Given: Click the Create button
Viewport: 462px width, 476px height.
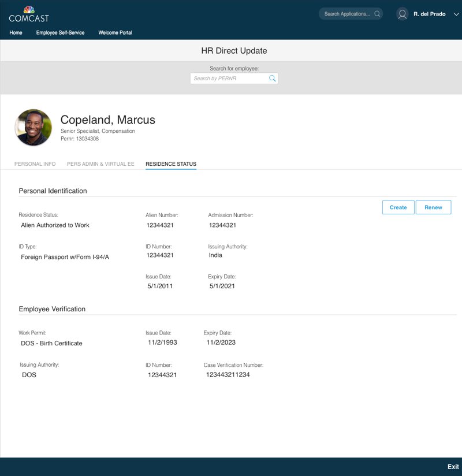Looking at the screenshot, I should [x=398, y=207].
